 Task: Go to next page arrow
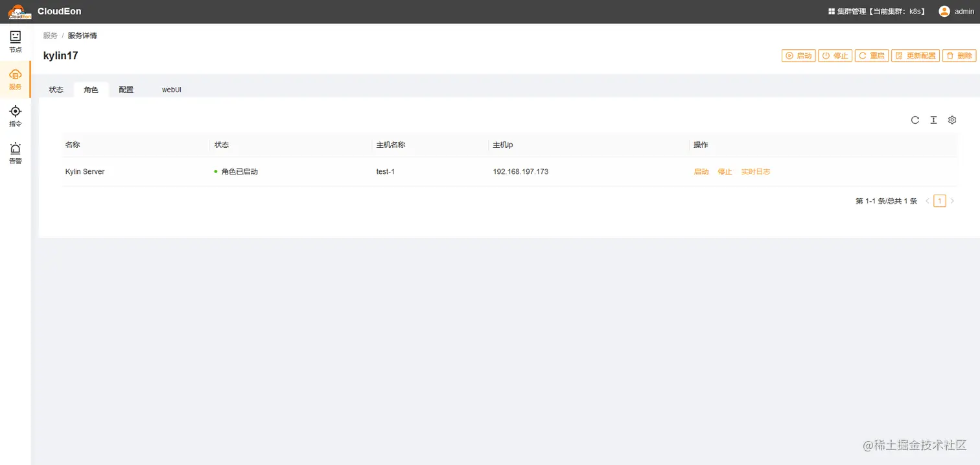pos(952,201)
